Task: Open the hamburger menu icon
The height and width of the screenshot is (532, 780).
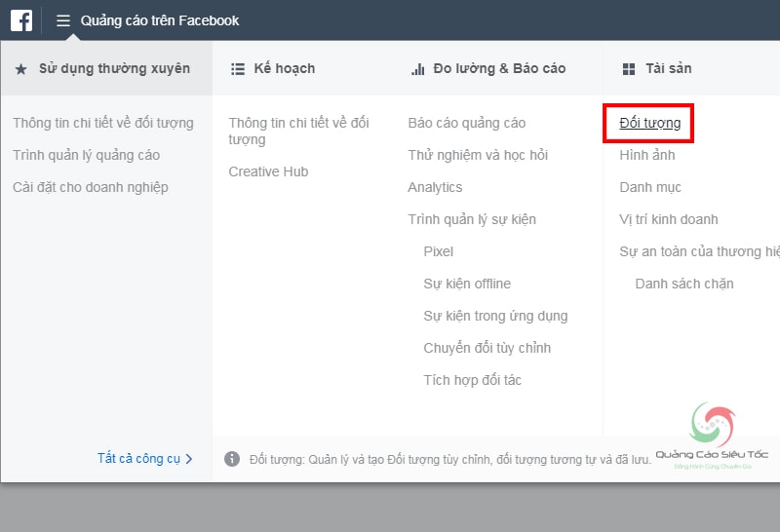Action: point(63,20)
